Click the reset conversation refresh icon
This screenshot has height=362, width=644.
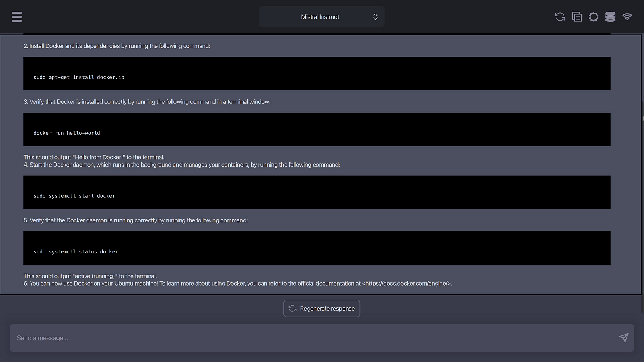pos(560,16)
